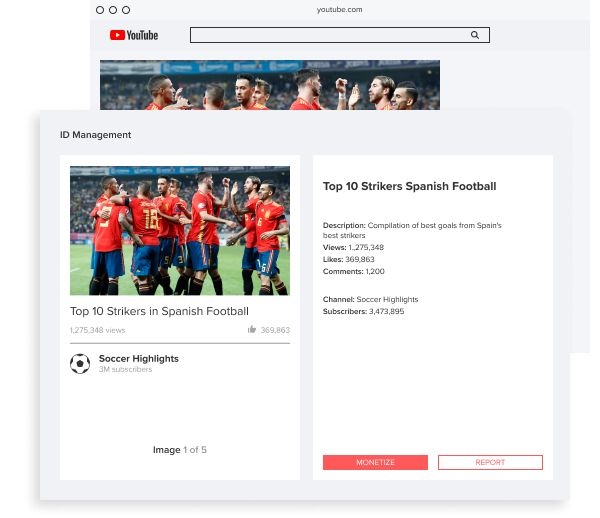Click the Image 1 of 5 pager label

180,450
